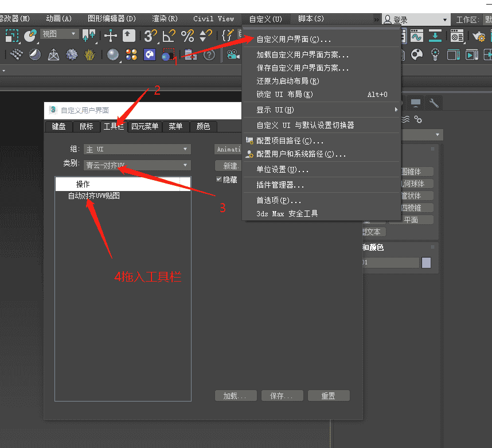Click the camera icon in second toolbar row
This screenshot has height=448, width=492.
[232, 55]
